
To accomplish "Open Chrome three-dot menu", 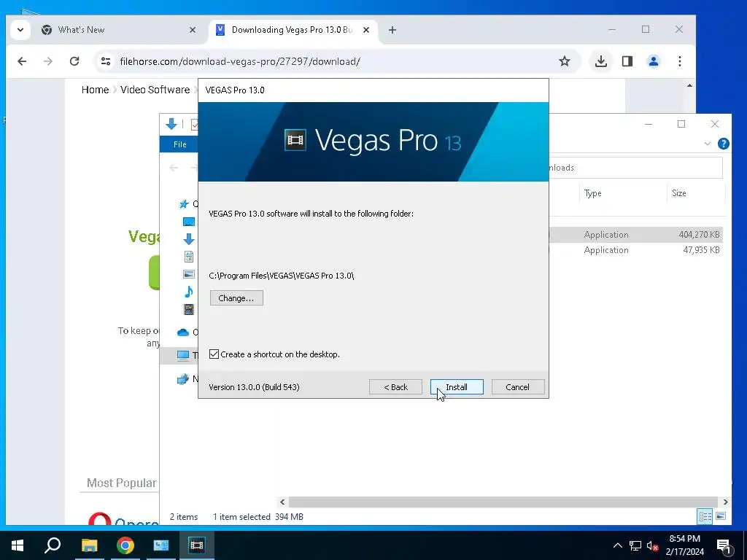I will point(680,61).
